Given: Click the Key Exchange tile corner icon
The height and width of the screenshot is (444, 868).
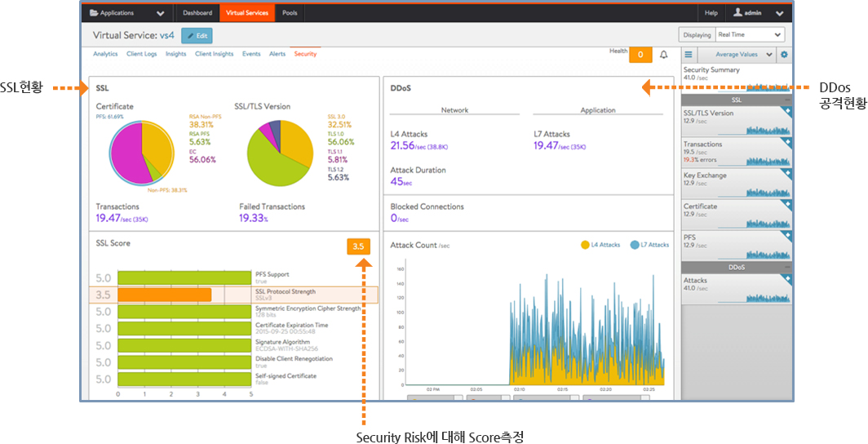Looking at the screenshot, I should (x=788, y=173).
